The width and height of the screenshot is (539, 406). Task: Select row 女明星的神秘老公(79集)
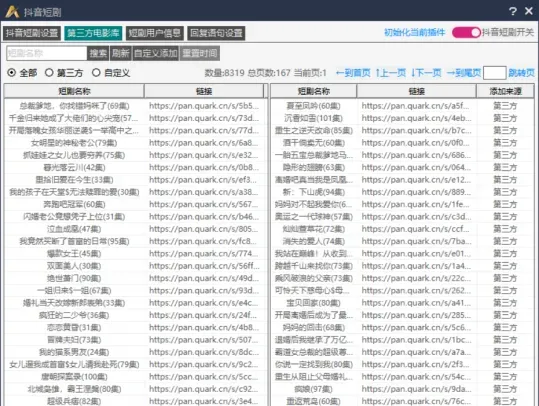tap(74, 143)
